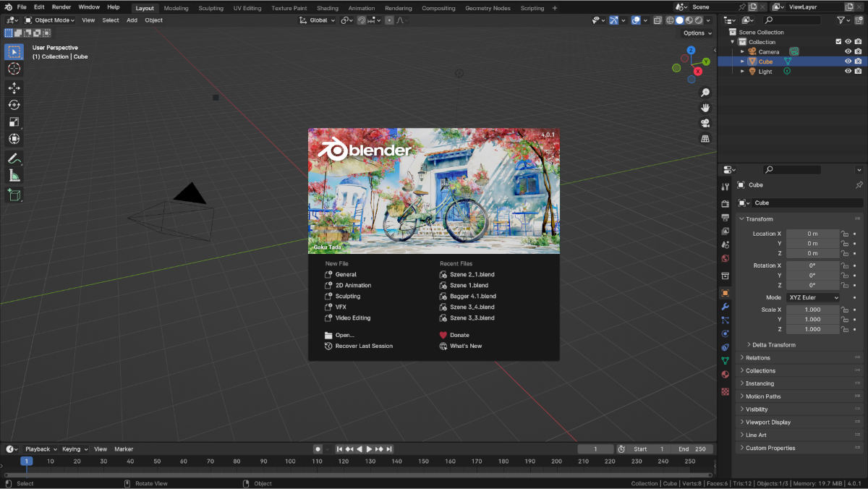This screenshot has width=868, height=489.
Task: Toggle camera view with camera icon
Action: coord(705,123)
